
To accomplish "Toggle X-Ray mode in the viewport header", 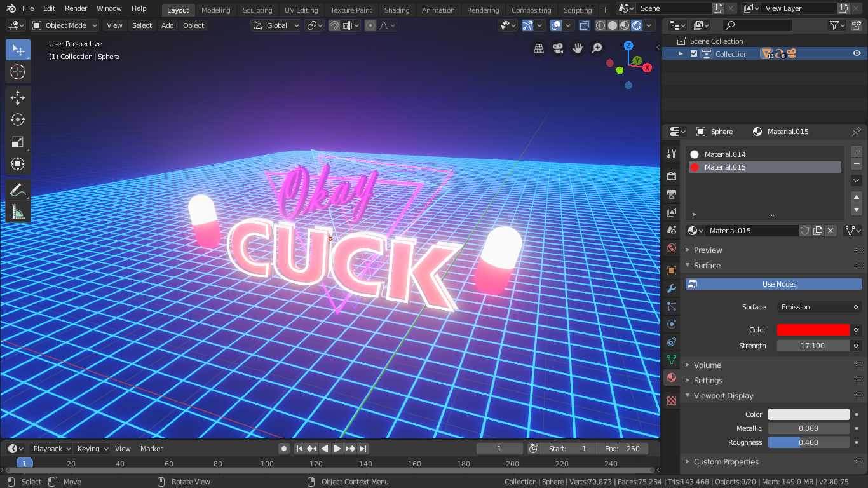I will pos(584,25).
